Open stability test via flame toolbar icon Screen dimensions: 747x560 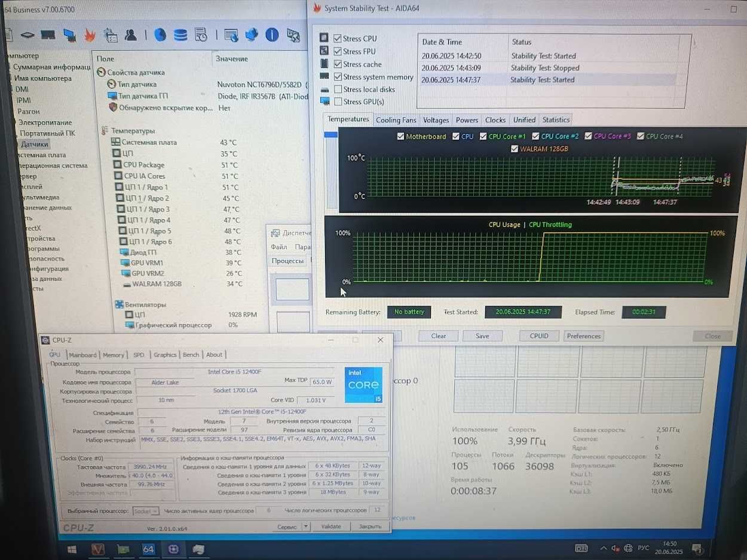(x=90, y=35)
